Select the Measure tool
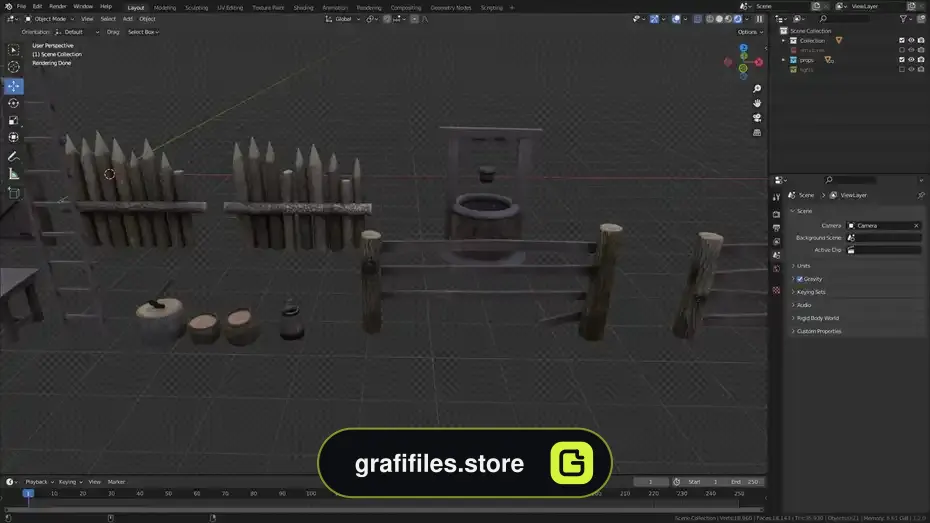 [13, 174]
